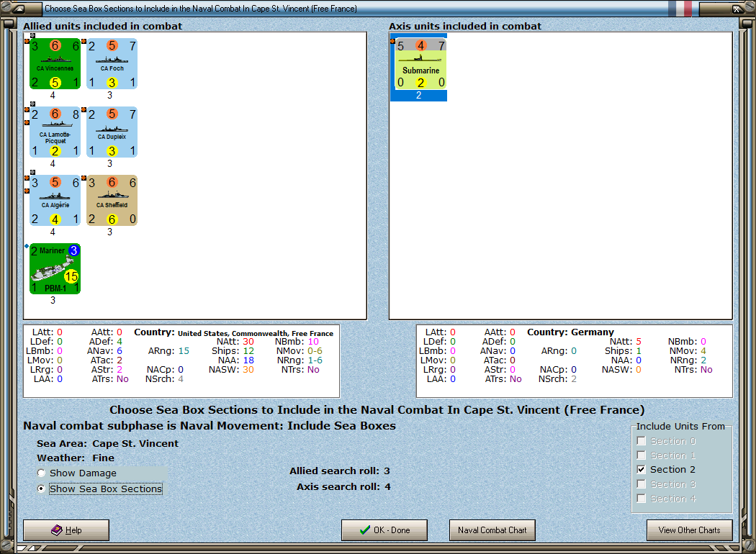Image resolution: width=756 pixels, height=554 pixels.
Task: Select the CA Dupleix cruiser unit
Action: [x=112, y=132]
